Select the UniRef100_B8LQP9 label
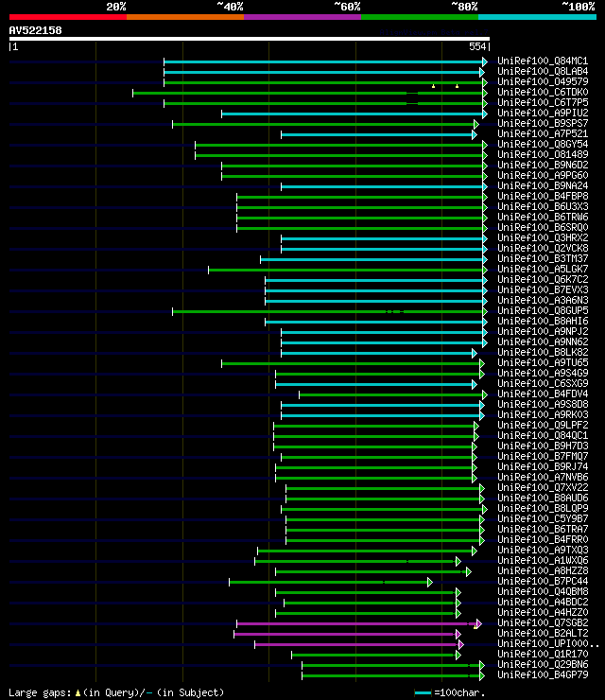Viewport: 605px width, 700px height. tap(543, 509)
